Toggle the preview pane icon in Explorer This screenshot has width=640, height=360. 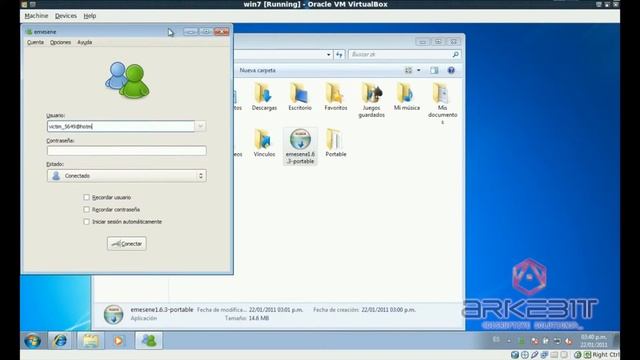[434, 71]
